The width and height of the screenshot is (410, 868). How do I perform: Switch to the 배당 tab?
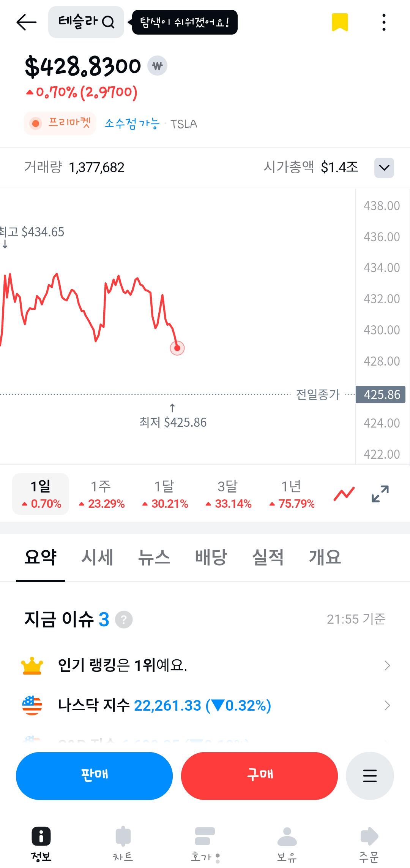coord(211,558)
